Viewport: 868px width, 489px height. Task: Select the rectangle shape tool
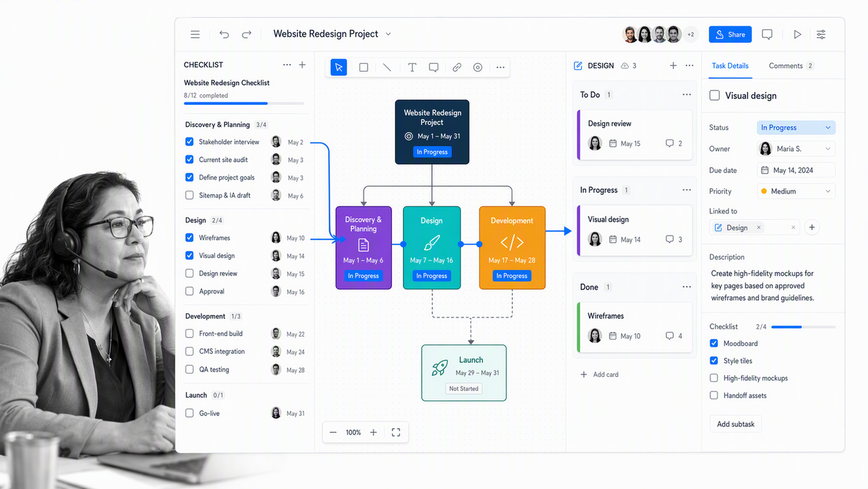tap(363, 67)
